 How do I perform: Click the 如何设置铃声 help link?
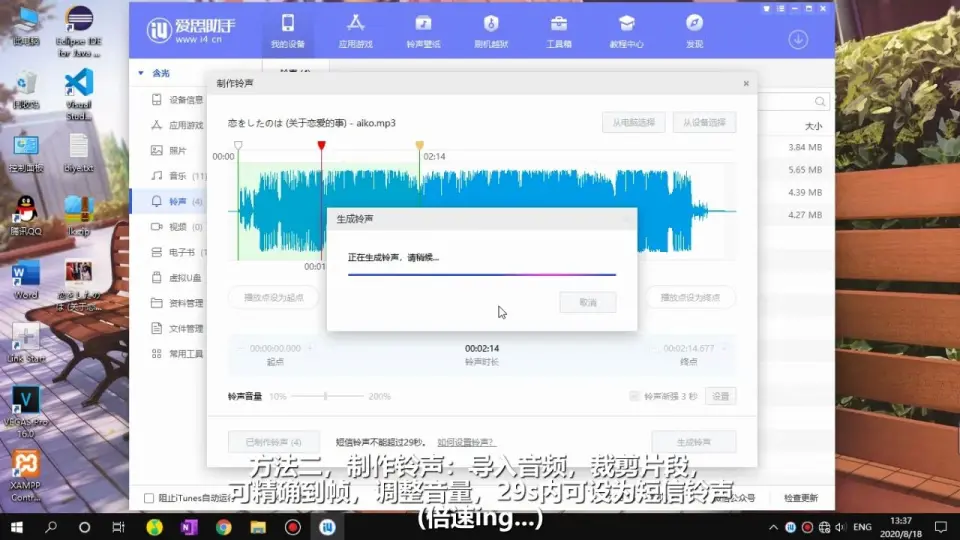[465, 442]
